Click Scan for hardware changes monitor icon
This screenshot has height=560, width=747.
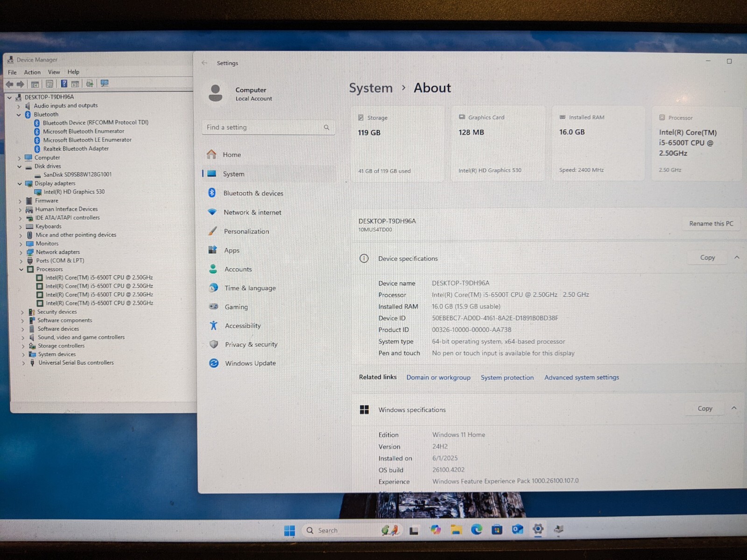point(105,83)
